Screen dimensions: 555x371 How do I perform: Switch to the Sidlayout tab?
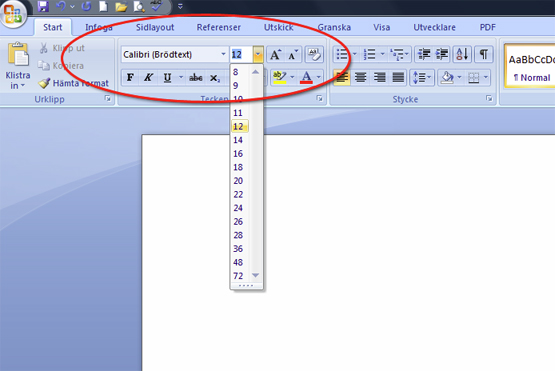[x=155, y=27]
